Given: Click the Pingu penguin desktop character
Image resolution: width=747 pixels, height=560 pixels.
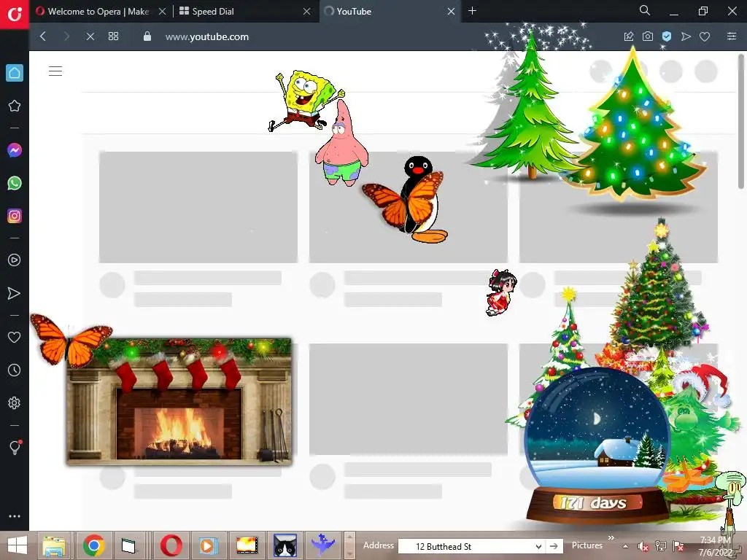Looking at the screenshot, I should (419, 200).
